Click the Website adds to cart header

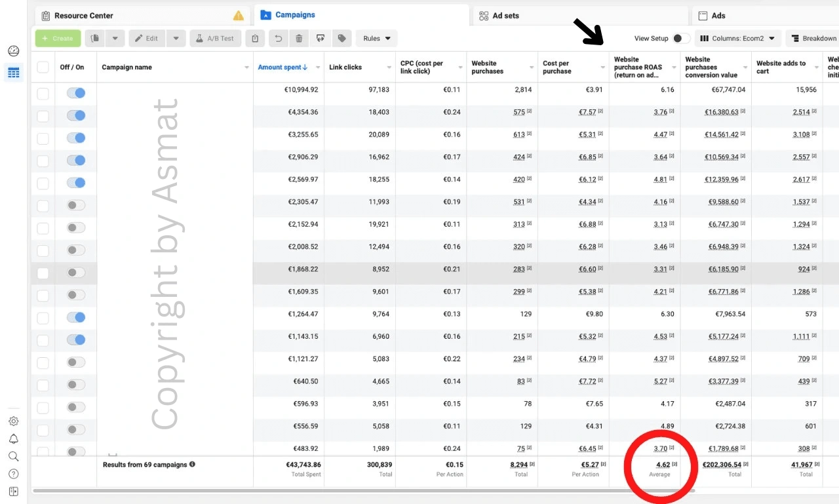point(781,68)
